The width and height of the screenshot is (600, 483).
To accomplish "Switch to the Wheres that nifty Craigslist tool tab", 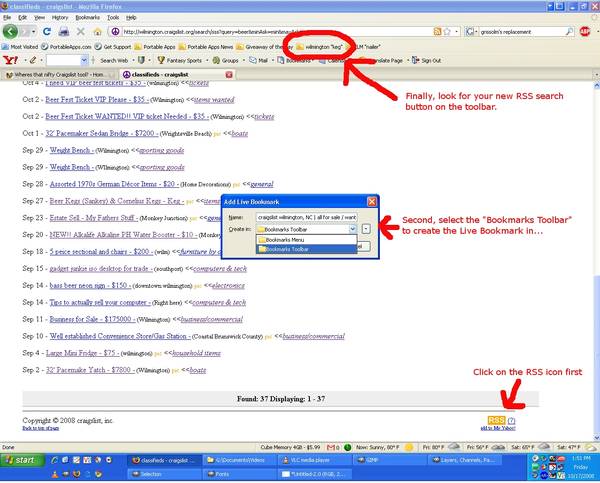I will tap(58, 75).
